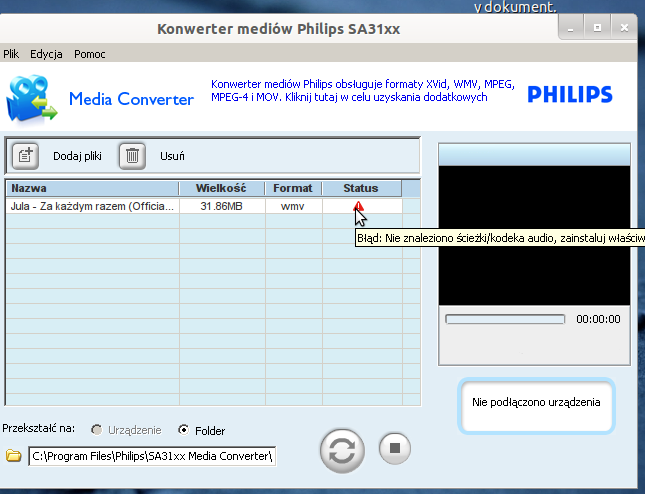Minimize the Konwerter mediów window
Image resolution: width=645 pixels, height=494 pixels.
(x=571, y=28)
